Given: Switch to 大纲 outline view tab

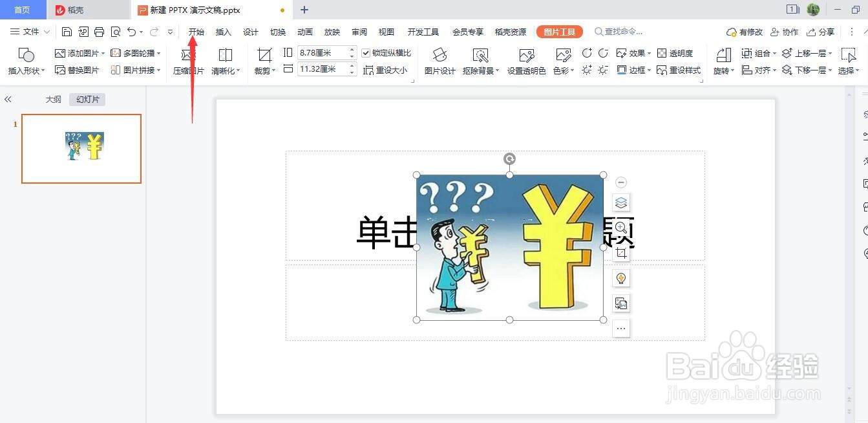Looking at the screenshot, I should (53, 100).
